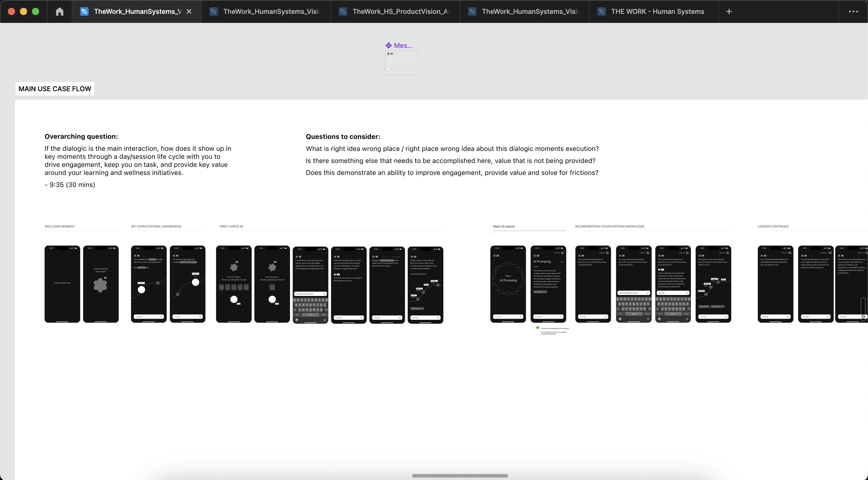Select the WELCOME MOMENT section label
This screenshot has height=480, width=868.
60,226
